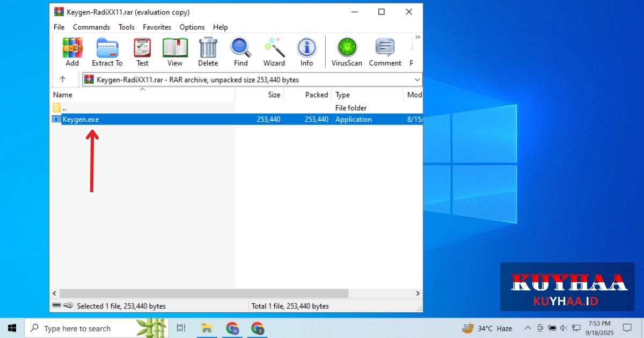Click the horizontal scrollbar left arrow
This screenshot has width=644, height=338.
pos(54,293)
